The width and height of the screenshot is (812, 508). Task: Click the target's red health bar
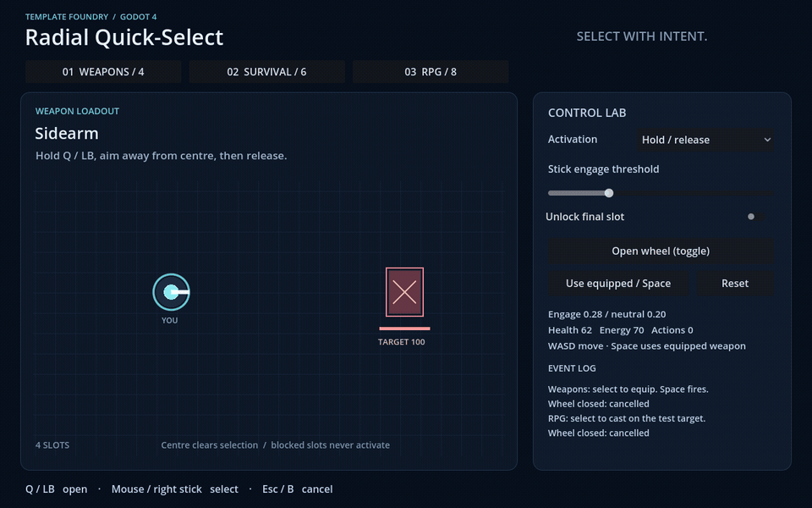404,329
